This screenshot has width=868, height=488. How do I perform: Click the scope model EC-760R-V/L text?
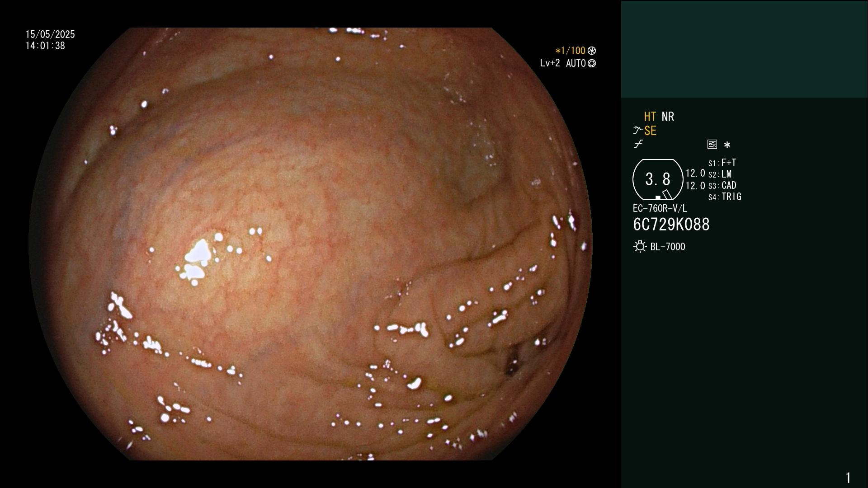660,208
